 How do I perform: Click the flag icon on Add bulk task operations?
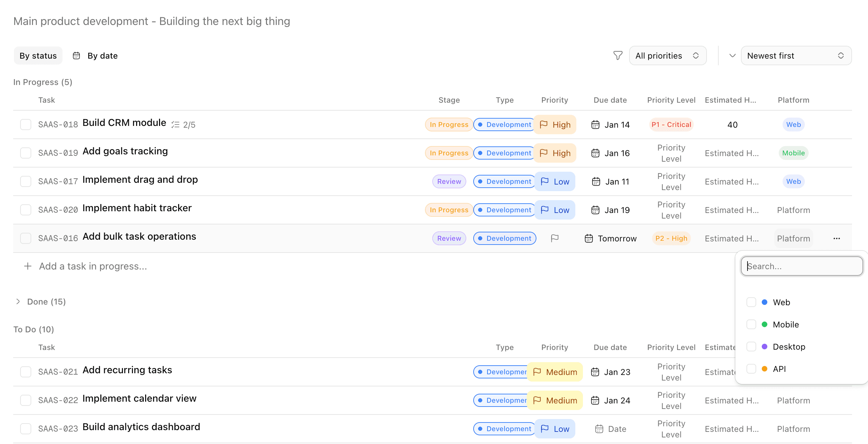pyautogui.click(x=554, y=238)
